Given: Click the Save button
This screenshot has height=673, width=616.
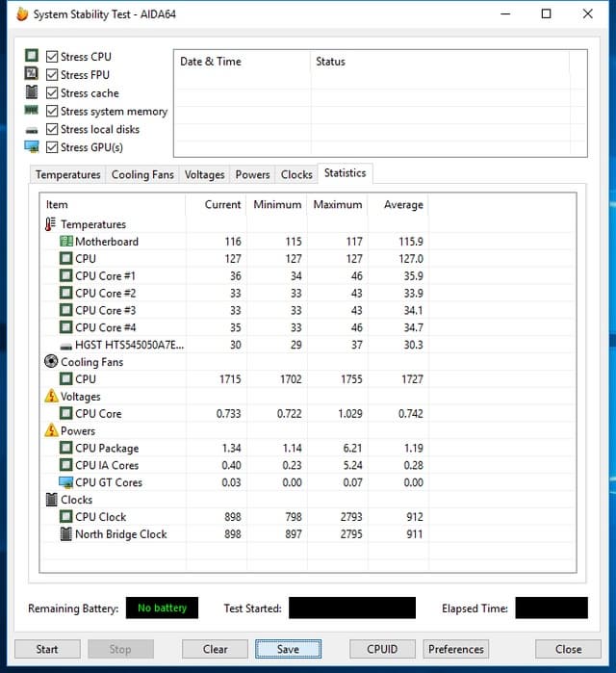Looking at the screenshot, I should tap(288, 649).
